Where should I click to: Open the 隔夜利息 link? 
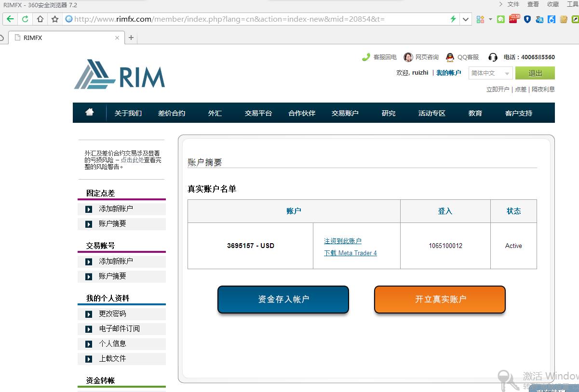(x=543, y=90)
